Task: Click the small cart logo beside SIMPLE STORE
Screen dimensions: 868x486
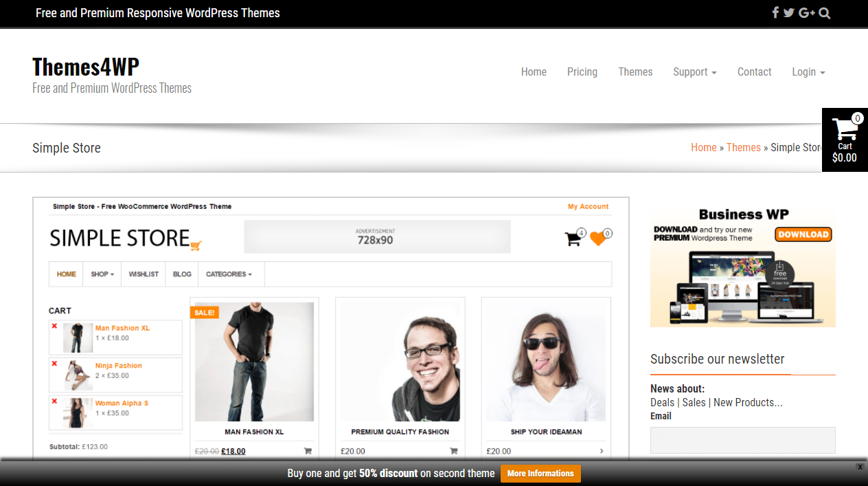Action: click(196, 245)
